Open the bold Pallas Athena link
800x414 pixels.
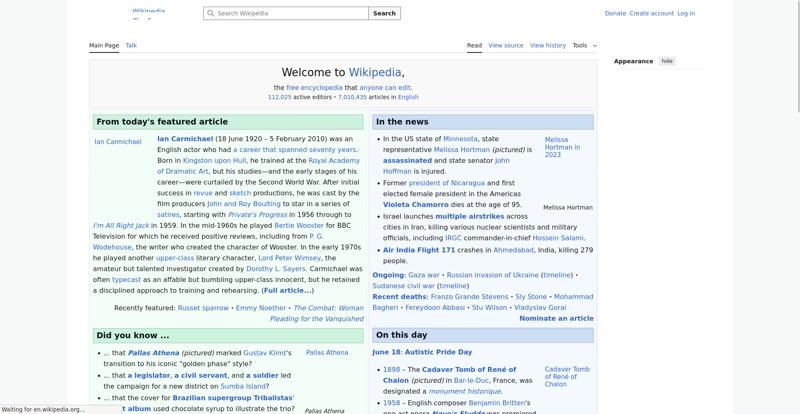point(153,353)
